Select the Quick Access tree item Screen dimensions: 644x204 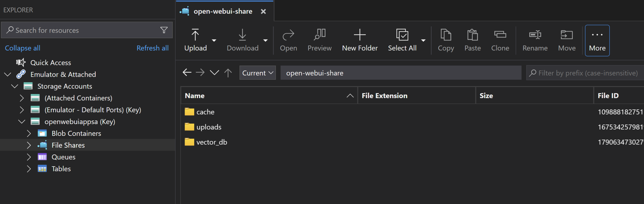pyautogui.click(x=51, y=63)
